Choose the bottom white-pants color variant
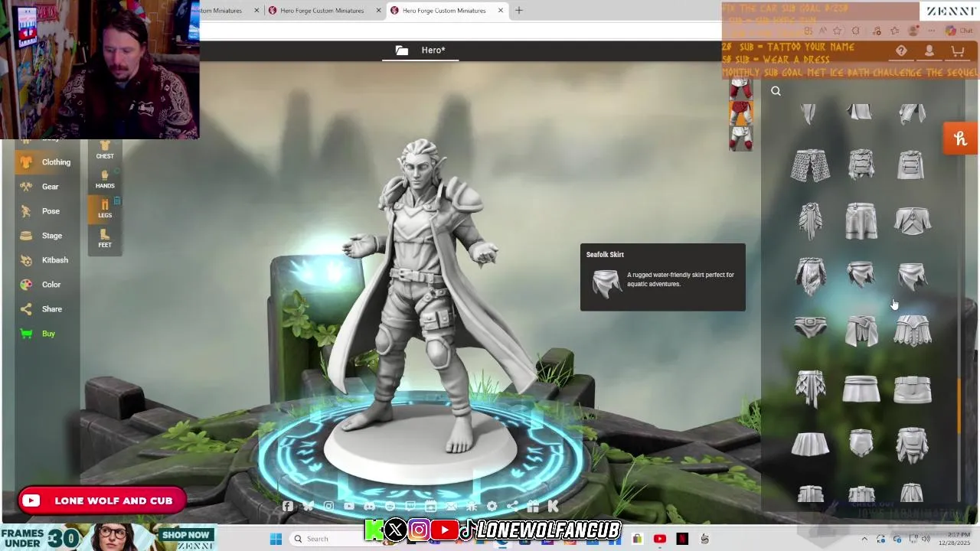980x551 pixels. click(740, 139)
